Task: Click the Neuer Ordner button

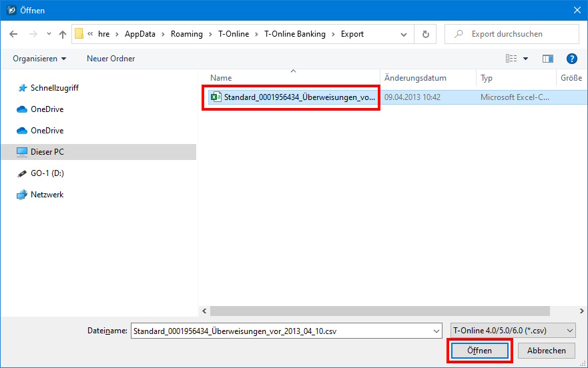Action: [x=111, y=59]
